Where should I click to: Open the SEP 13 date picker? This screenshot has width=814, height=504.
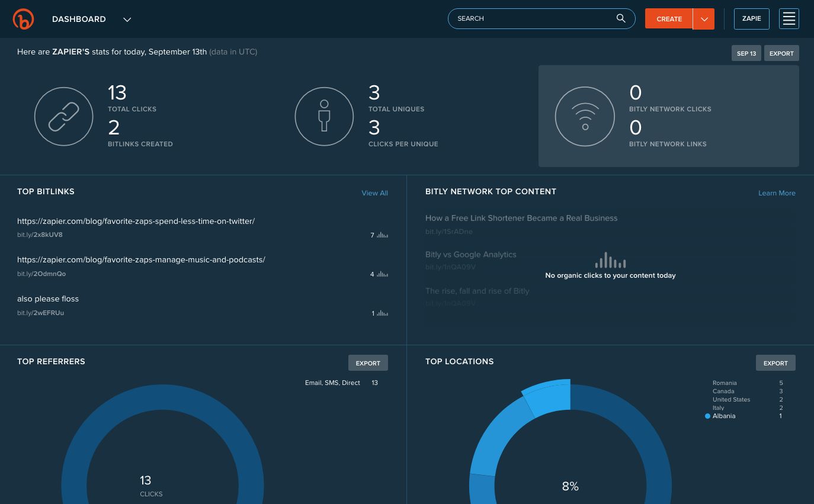tap(746, 53)
